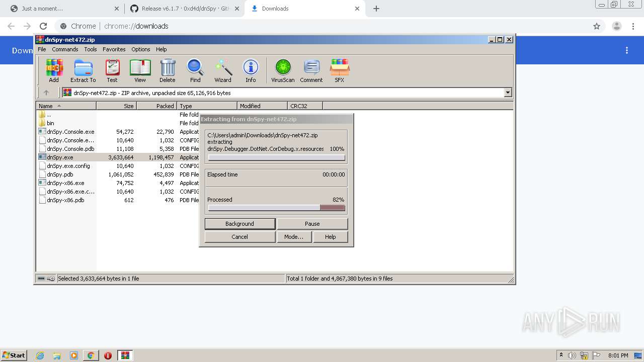This screenshot has height=362, width=644.
Task: Click the Find magnifier icon
Action: pos(195,70)
